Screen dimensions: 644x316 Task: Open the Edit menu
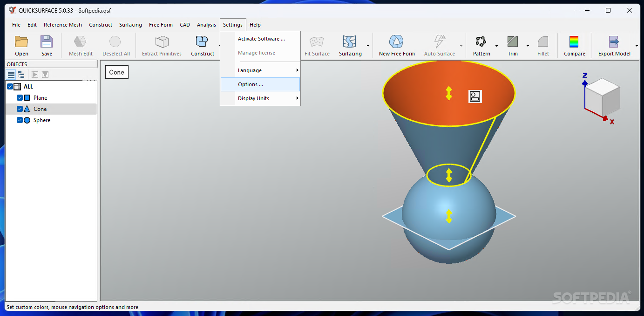(x=32, y=25)
